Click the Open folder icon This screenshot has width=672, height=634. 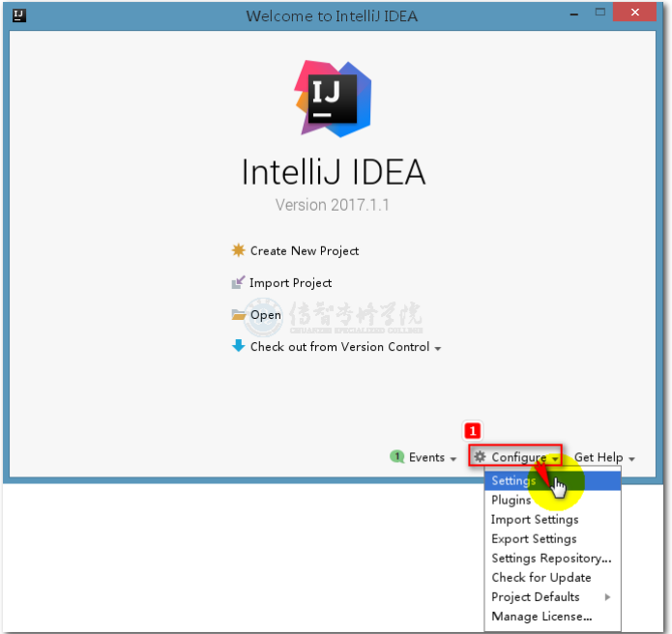tap(238, 315)
